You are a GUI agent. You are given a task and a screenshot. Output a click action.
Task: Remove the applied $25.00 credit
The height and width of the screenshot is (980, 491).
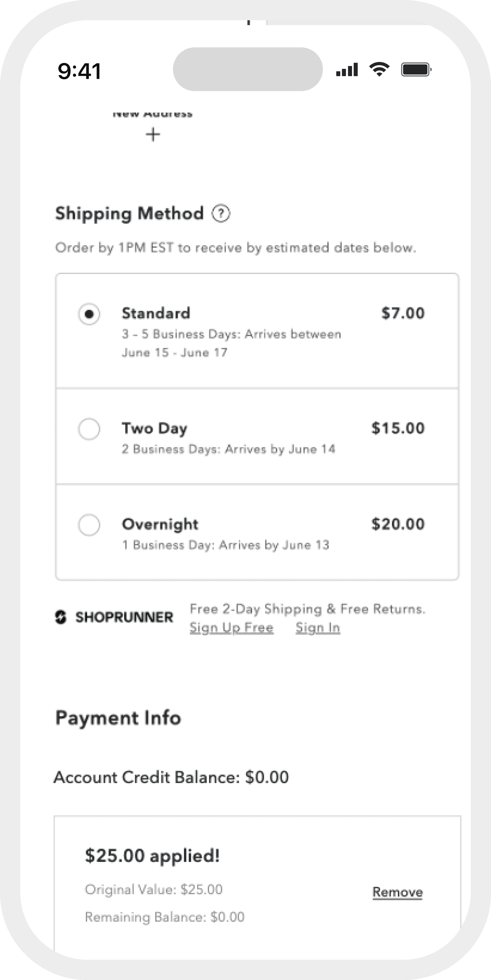(x=397, y=892)
